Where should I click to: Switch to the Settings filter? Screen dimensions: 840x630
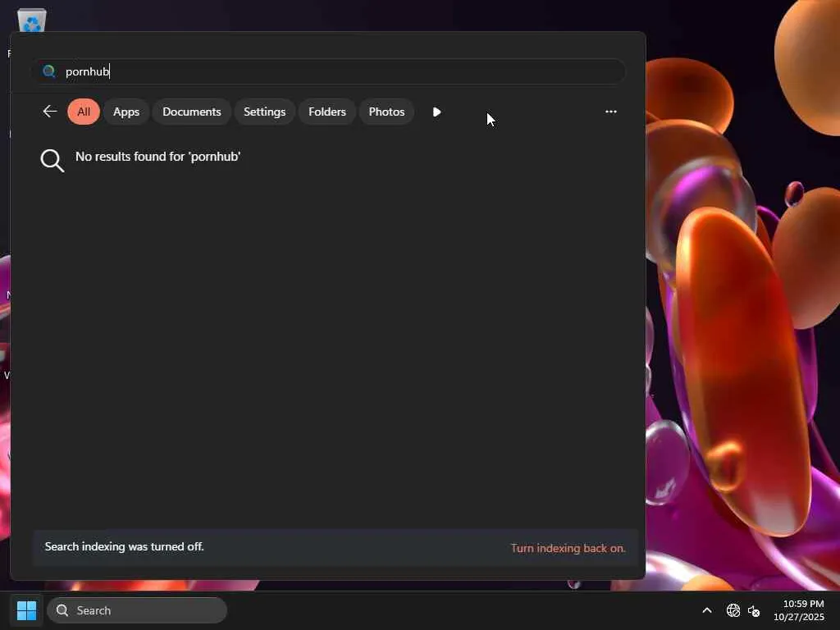point(264,112)
